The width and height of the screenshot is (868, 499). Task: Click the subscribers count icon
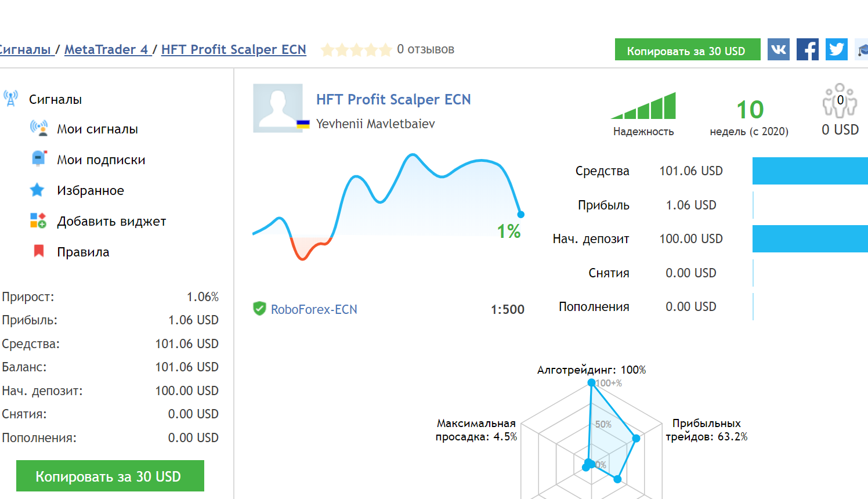(840, 100)
